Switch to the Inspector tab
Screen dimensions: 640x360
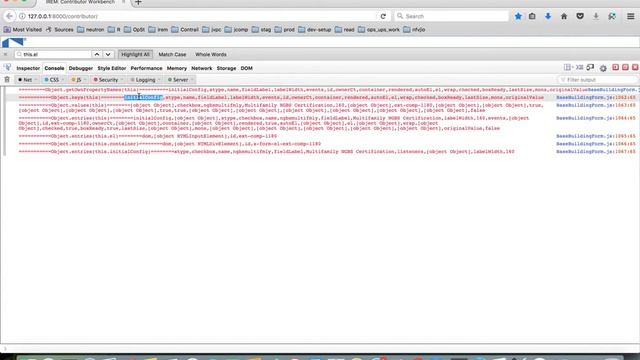pos(28,68)
